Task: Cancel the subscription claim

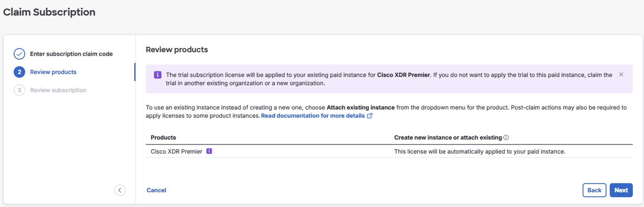Action: coord(156,190)
